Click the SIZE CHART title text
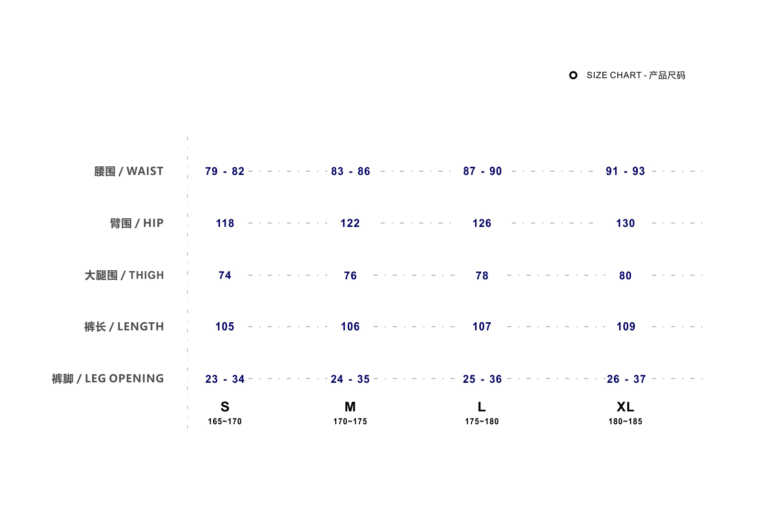Screen dimensions: 777x532 pyautogui.click(x=635, y=75)
